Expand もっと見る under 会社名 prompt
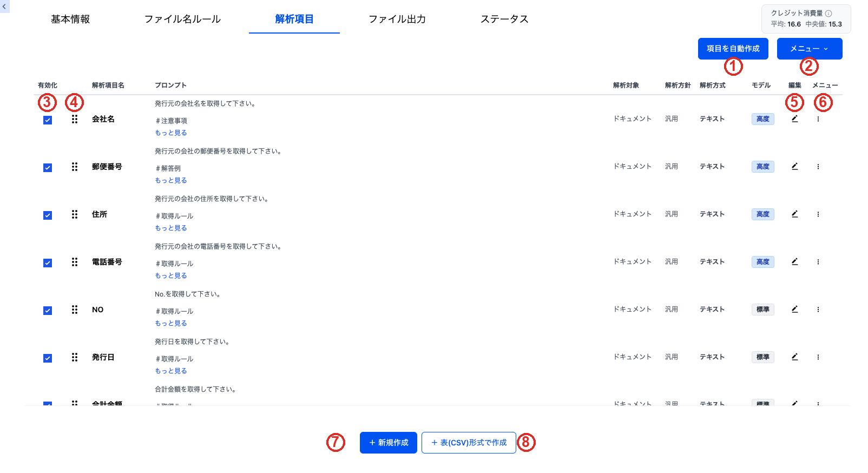This screenshot has width=868, height=473. (171, 133)
